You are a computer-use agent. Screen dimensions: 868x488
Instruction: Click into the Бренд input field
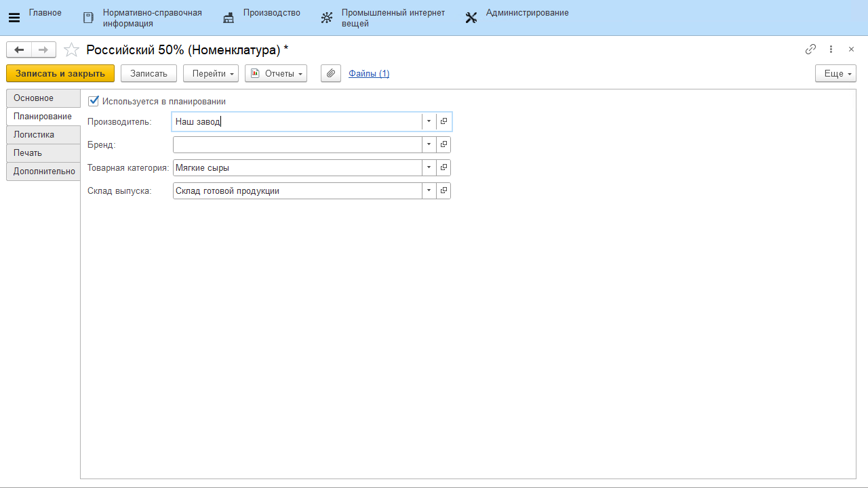[297, 145]
